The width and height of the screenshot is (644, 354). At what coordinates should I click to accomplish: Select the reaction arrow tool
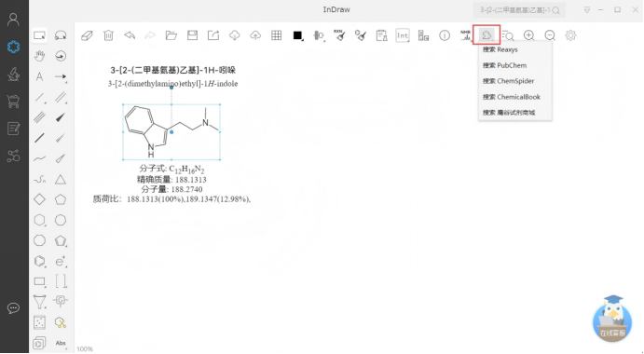pos(61,76)
